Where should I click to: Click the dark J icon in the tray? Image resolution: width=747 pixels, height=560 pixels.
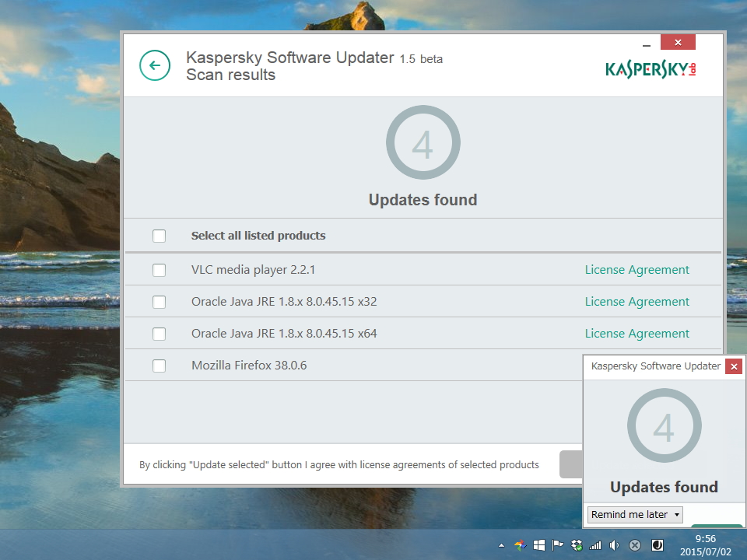(x=658, y=544)
